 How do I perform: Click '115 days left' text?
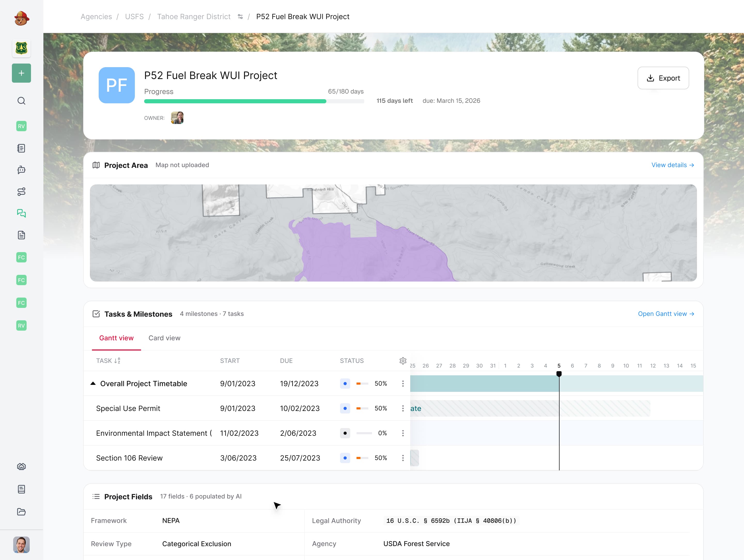[394, 100]
